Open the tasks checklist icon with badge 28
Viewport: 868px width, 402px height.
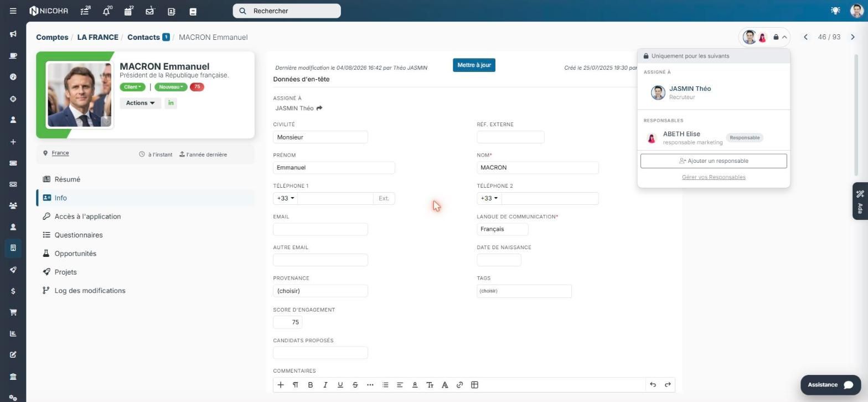(85, 11)
